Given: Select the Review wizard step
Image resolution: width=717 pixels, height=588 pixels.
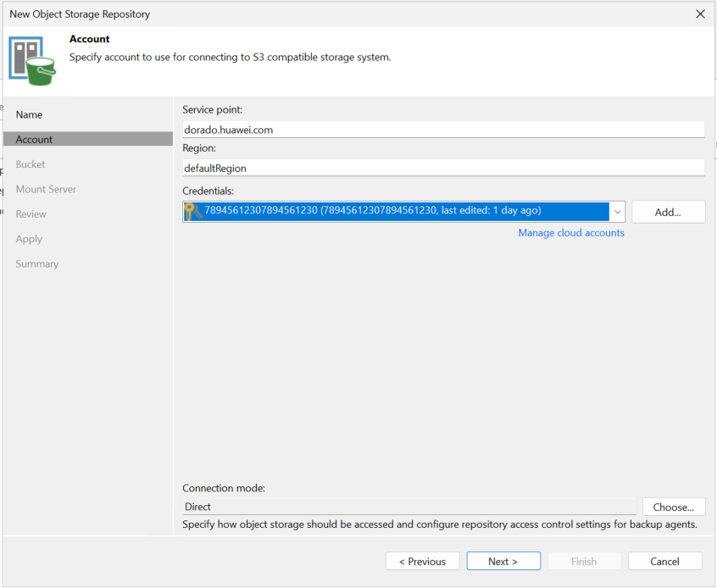Looking at the screenshot, I should pyautogui.click(x=31, y=214).
